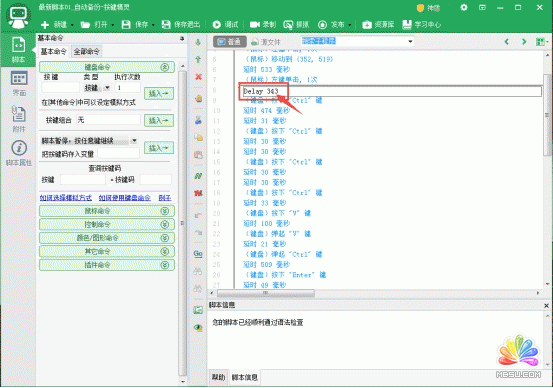Close the 脚本信息 panel with its X

point(546,306)
